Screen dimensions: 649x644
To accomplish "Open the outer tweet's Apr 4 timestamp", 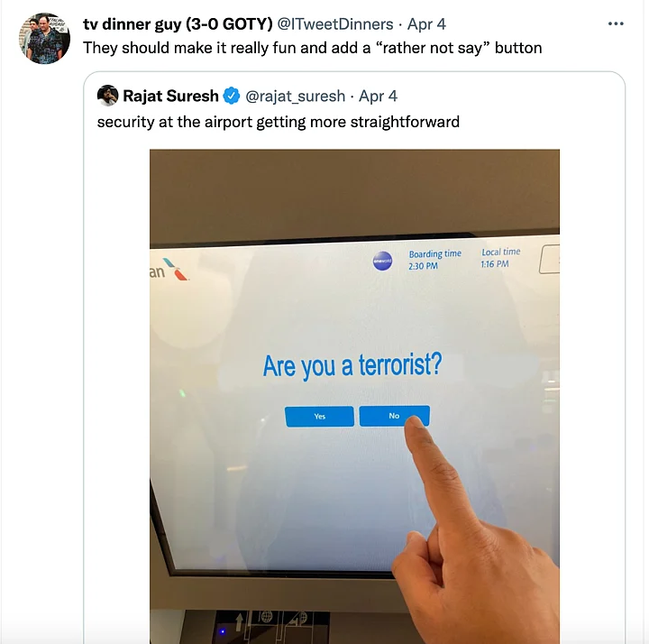I will [426, 24].
